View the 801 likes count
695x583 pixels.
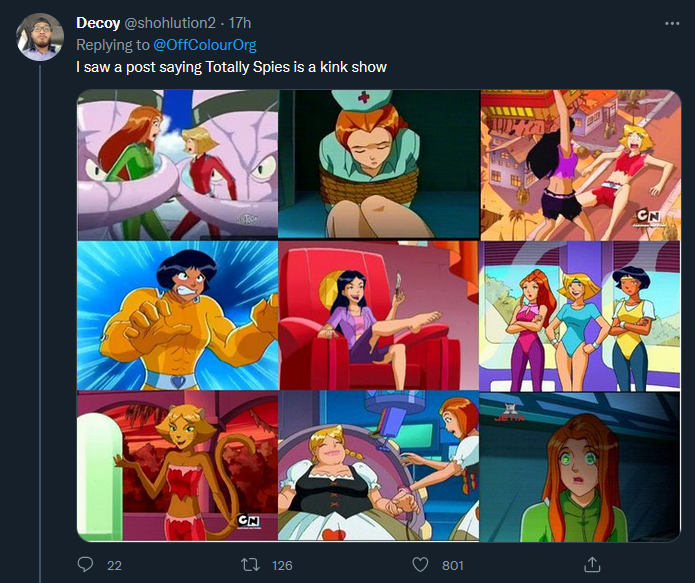pyautogui.click(x=453, y=565)
